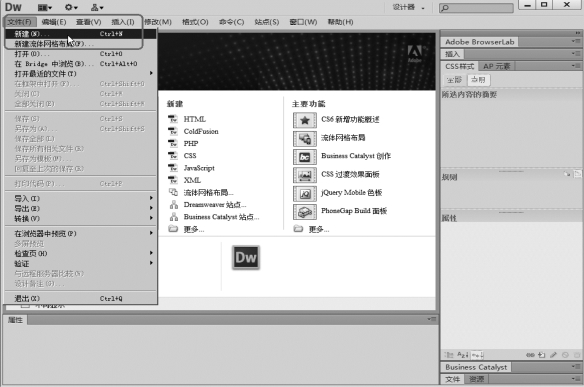
Task: Click the ColdFusion file icon
Action: (x=173, y=131)
